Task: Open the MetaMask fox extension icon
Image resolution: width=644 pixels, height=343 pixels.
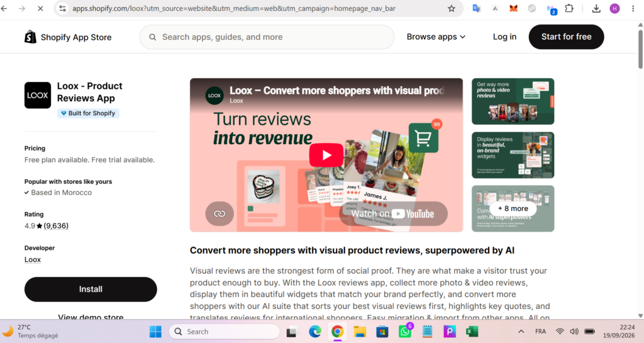Action: point(513,8)
